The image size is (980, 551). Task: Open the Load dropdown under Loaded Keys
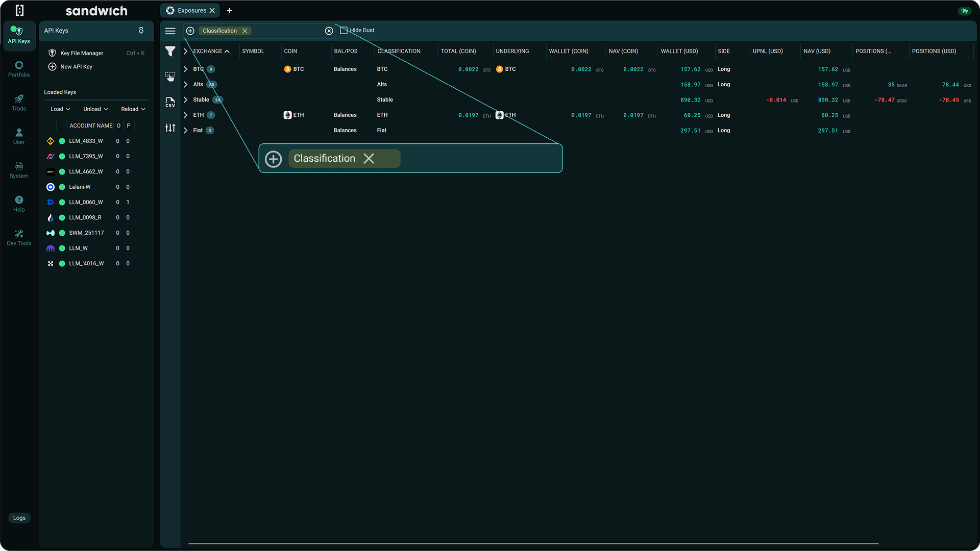pyautogui.click(x=60, y=109)
